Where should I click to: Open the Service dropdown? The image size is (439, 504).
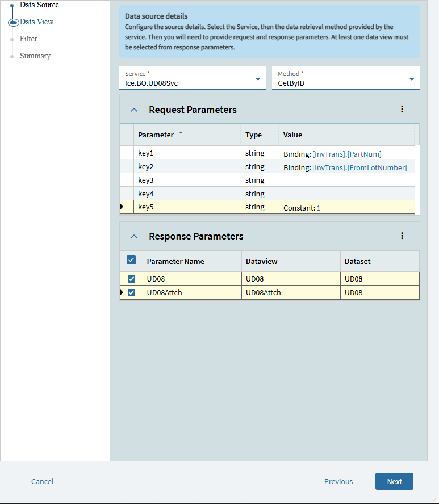[258, 79]
